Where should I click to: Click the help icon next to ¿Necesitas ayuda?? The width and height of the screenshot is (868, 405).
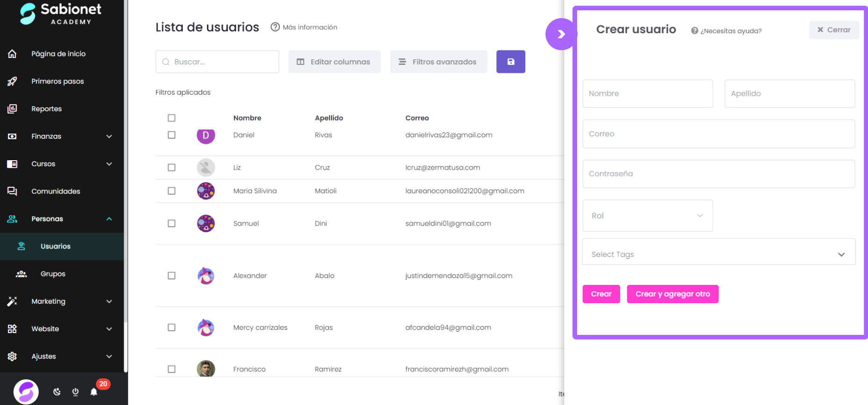694,31
